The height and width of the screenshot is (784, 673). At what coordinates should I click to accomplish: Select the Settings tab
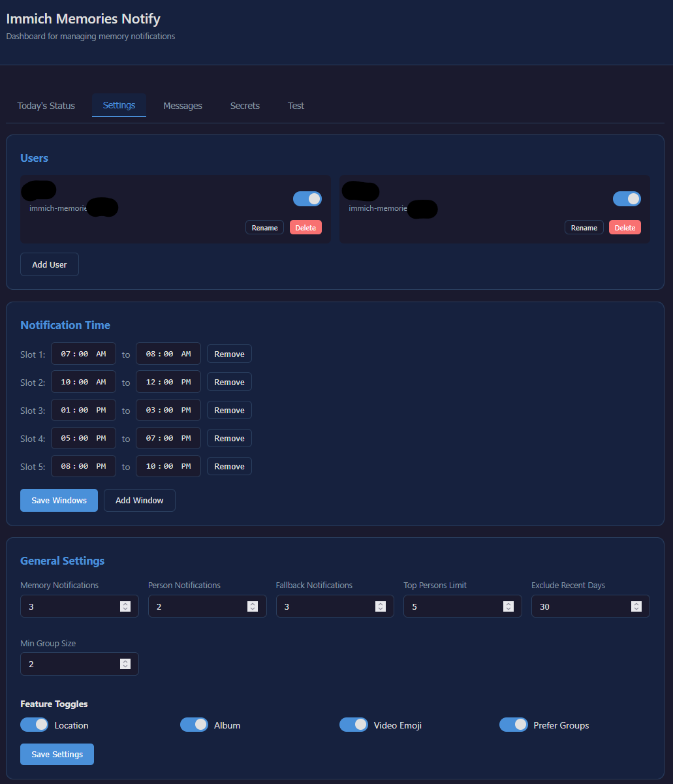119,105
